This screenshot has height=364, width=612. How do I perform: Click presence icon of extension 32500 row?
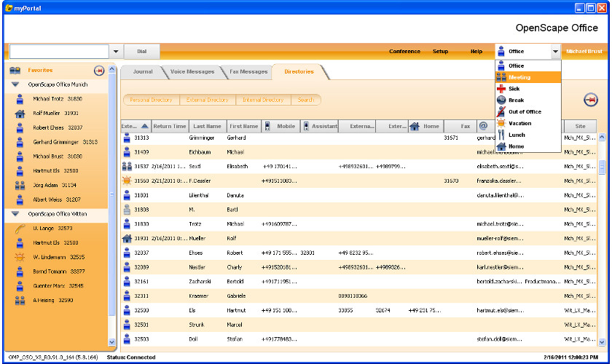click(x=127, y=310)
